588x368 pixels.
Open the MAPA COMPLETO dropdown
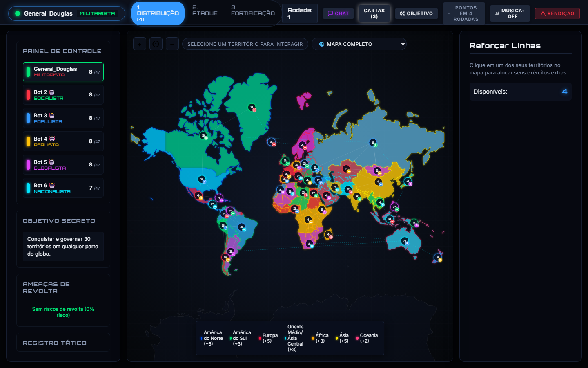(359, 44)
